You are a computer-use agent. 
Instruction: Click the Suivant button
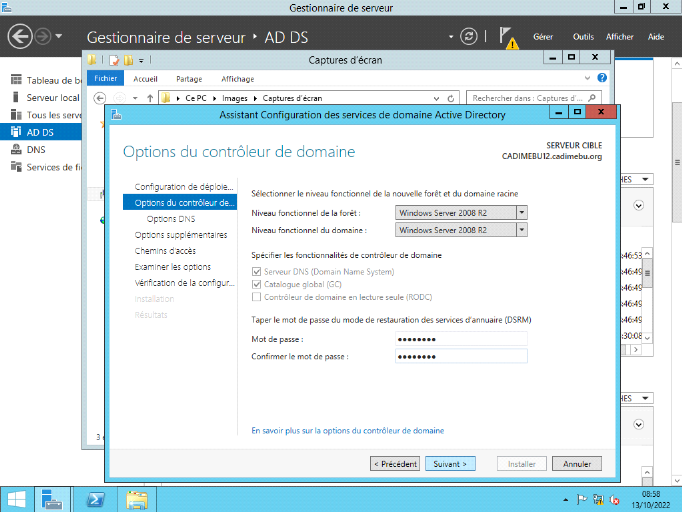click(x=450, y=464)
